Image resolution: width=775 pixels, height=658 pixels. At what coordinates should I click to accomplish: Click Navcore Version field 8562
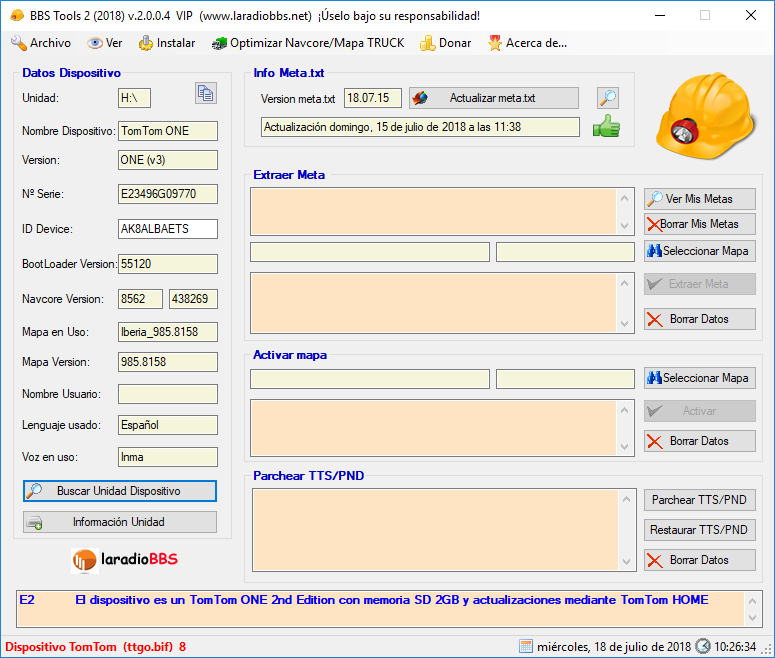[x=140, y=299]
